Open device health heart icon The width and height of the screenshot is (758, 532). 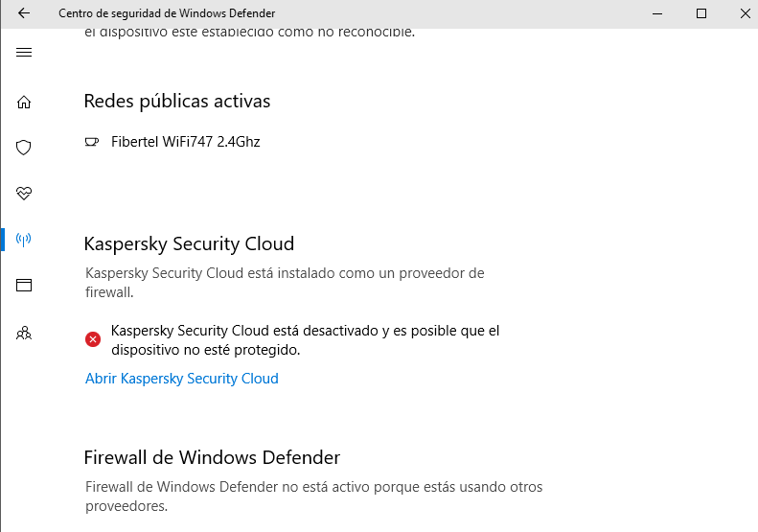[x=24, y=194]
